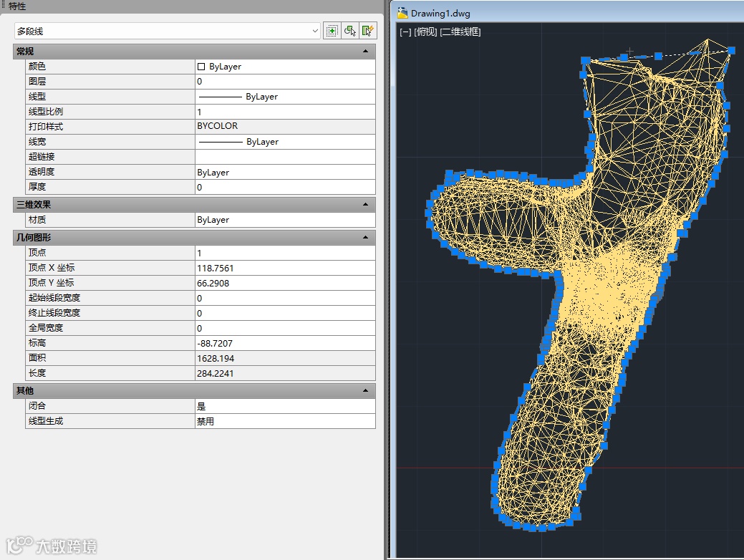
Task: Toggle PICKADD value icon
Action: coord(332,31)
